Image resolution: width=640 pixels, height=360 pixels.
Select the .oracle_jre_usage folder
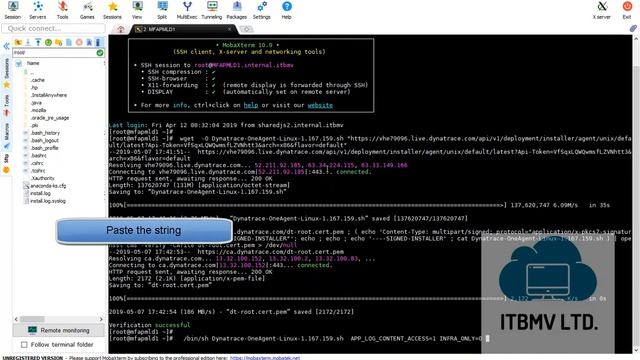point(50,118)
